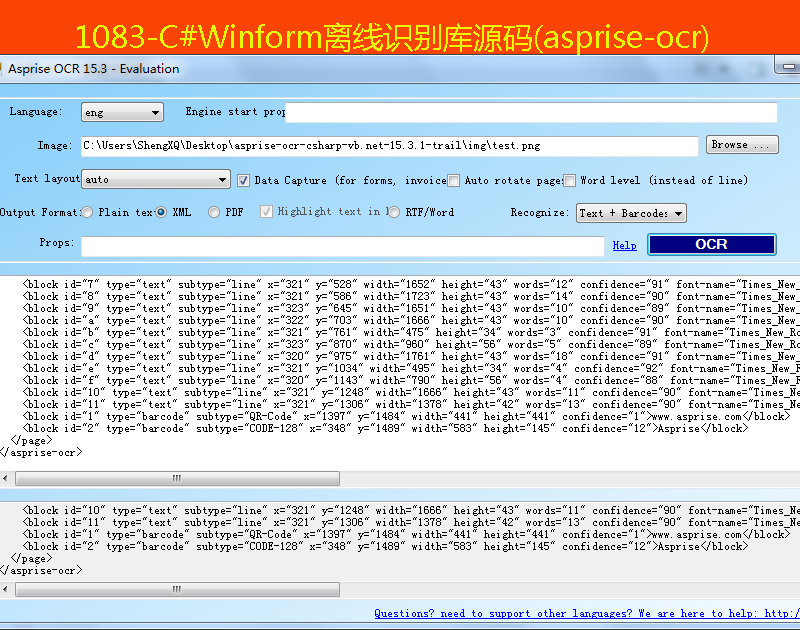
Task: Open the Language dropdown set to eng
Action: pyautogui.click(x=122, y=112)
